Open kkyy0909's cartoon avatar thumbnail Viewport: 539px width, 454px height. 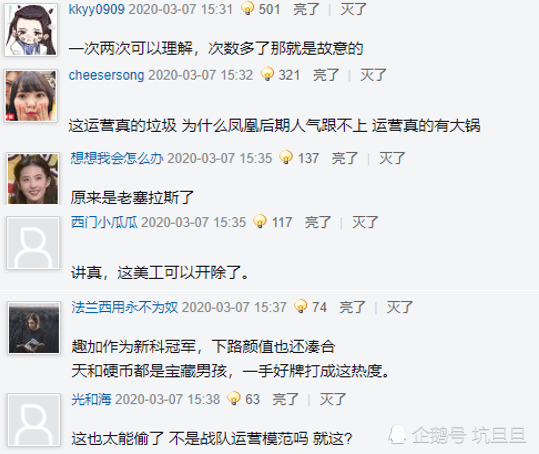[x=31, y=30]
